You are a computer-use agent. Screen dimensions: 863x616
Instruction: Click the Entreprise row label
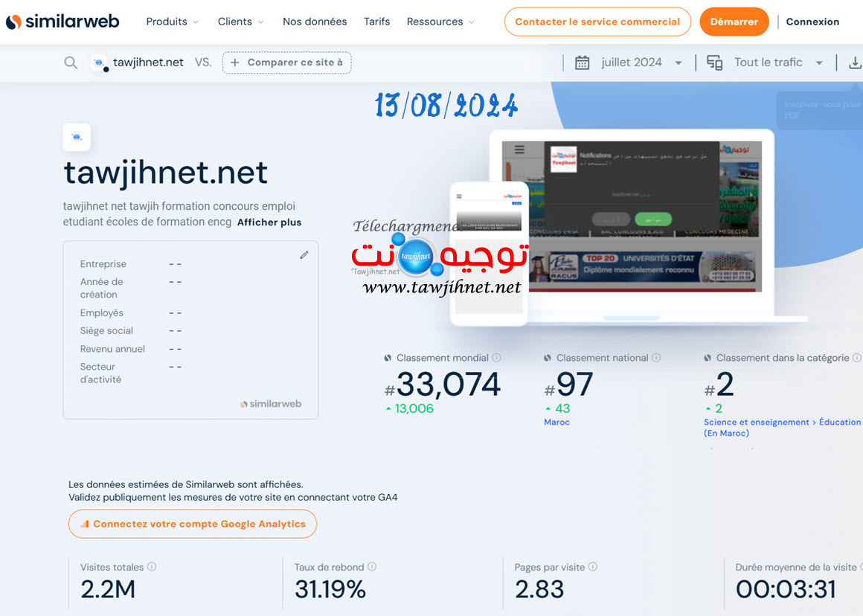103,263
